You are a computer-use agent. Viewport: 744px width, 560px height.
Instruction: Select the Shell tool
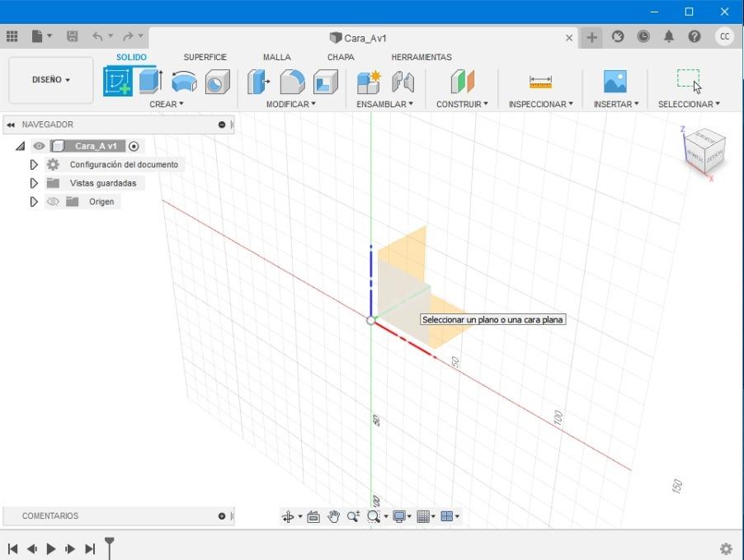click(326, 82)
